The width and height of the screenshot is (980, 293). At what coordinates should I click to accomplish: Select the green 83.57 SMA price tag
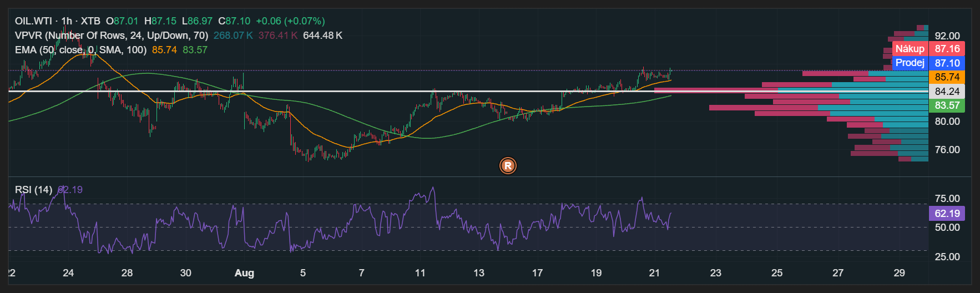point(947,105)
